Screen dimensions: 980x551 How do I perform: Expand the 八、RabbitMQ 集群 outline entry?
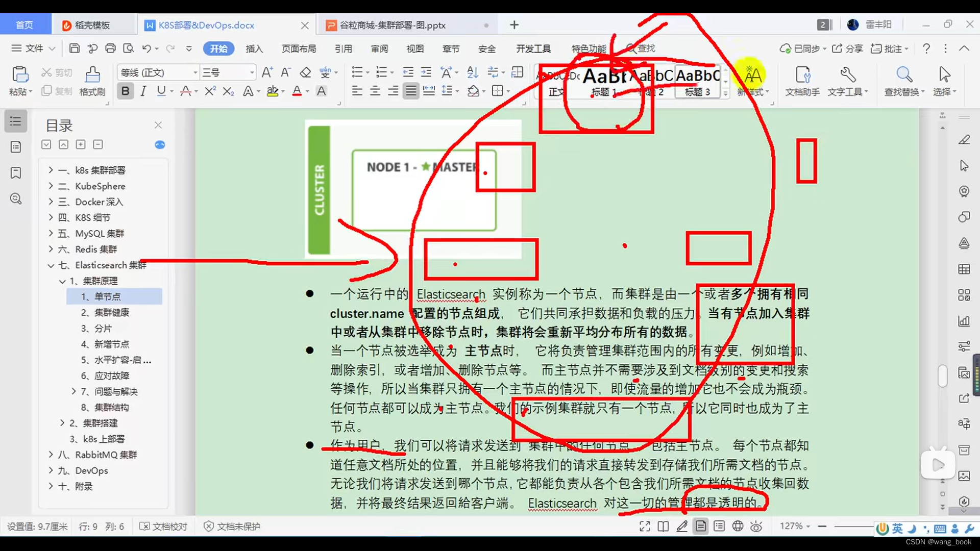[50, 455]
